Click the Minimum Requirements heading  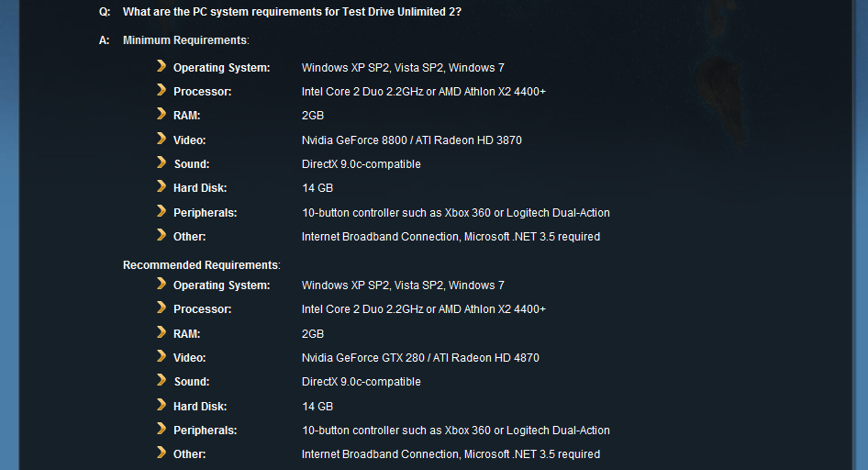point(184,40)
